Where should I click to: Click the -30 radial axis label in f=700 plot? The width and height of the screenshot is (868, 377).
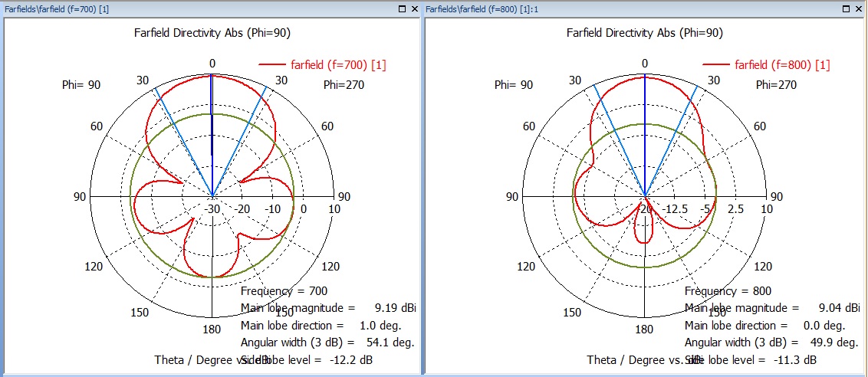(212, 209)
